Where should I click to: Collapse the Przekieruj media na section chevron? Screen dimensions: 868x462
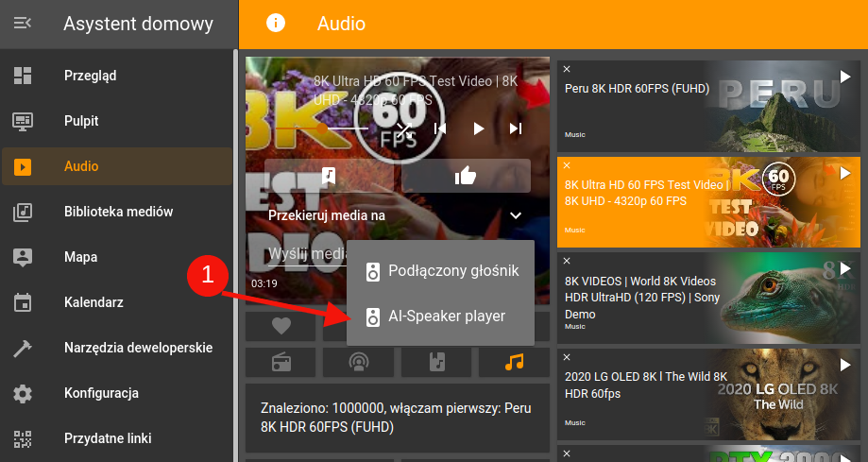point(516,215)
